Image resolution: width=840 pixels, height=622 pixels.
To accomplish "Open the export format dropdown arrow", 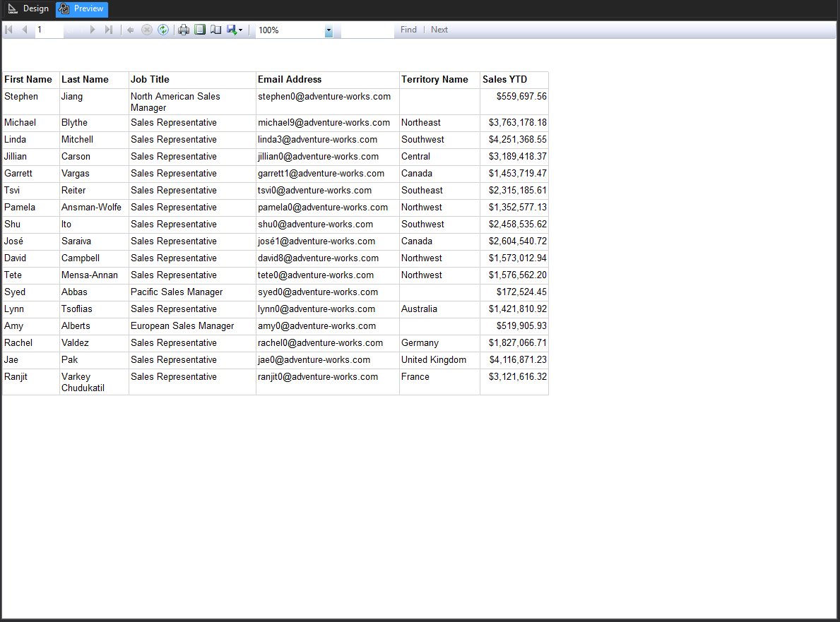I will click(240, 30).
